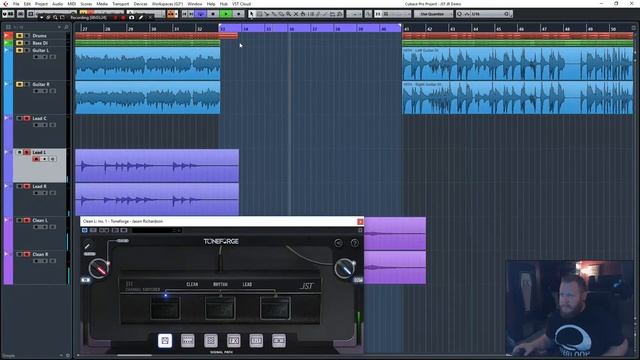Viewport: 640px width, 360px height.
Task: Click the Lead channel footswitch pedal
Action: tap(275, 308)
